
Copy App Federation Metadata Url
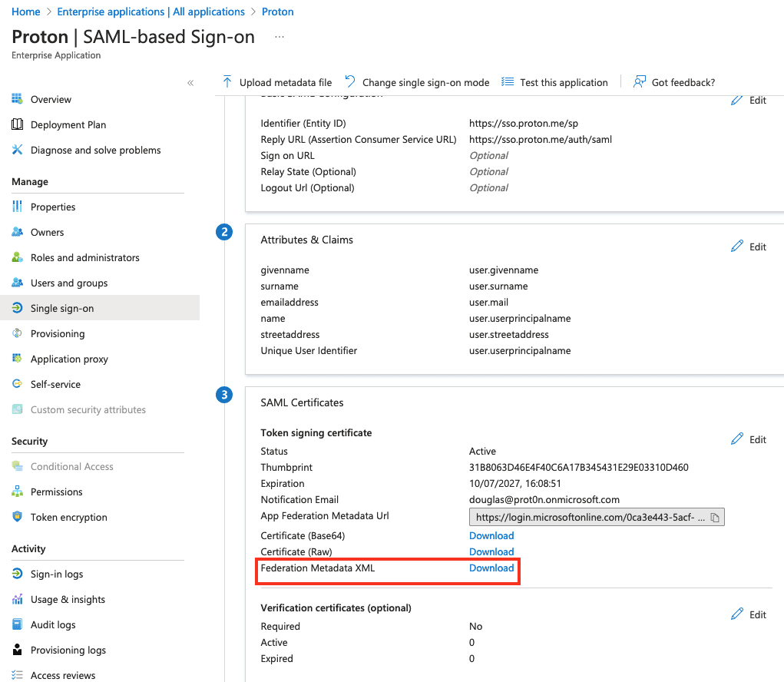pos(715,518)
